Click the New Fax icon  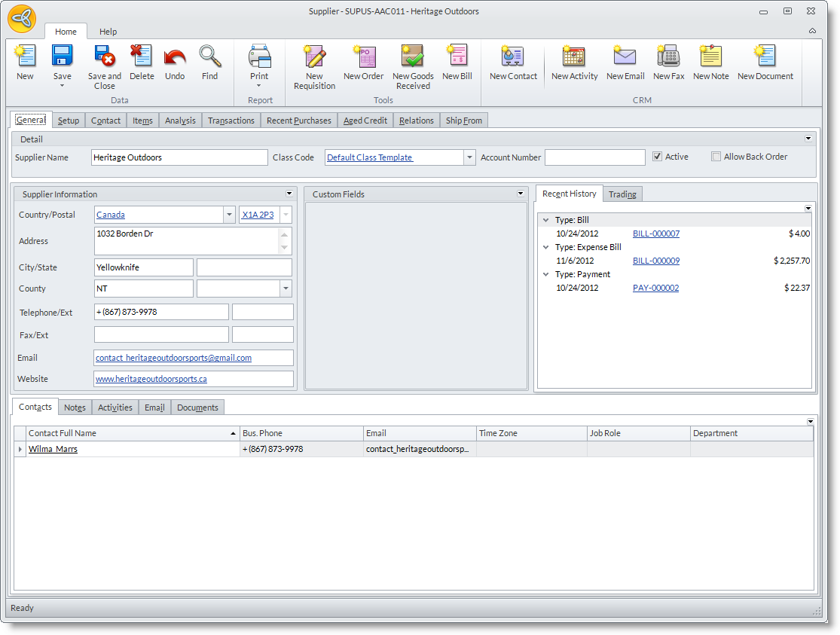[668, 57]
